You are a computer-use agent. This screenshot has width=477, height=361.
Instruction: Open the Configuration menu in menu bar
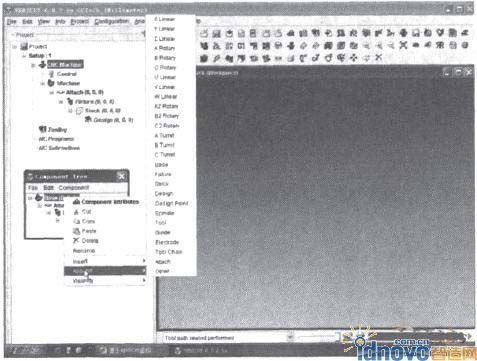111,21
